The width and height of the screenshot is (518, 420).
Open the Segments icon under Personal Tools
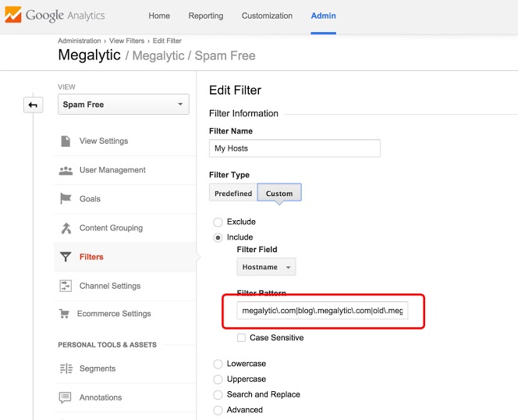click(x=66, y=368)
